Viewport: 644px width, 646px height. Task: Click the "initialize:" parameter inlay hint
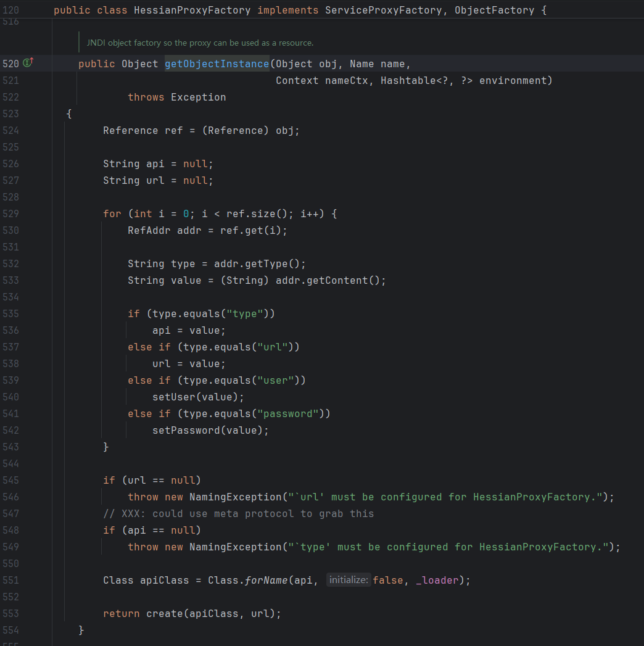(348, 580)
